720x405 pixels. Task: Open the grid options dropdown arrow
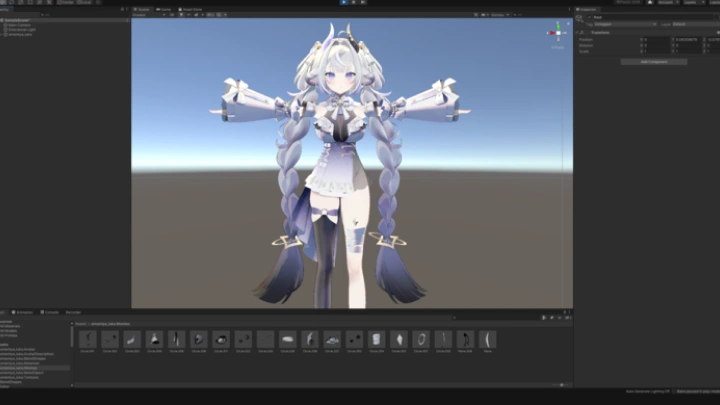[225, 15]
